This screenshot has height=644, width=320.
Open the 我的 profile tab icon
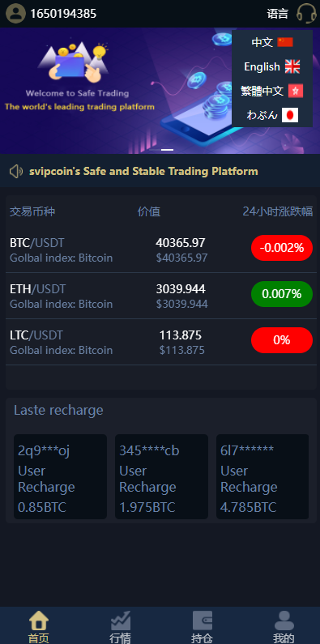click(284, 621)
